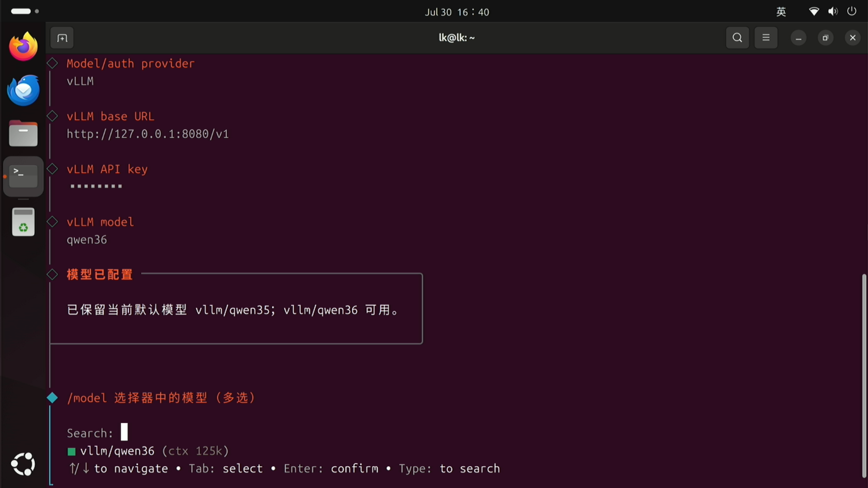Show applications via Ubuntu logo
The image size is (868, 488).
click(23, 464)
